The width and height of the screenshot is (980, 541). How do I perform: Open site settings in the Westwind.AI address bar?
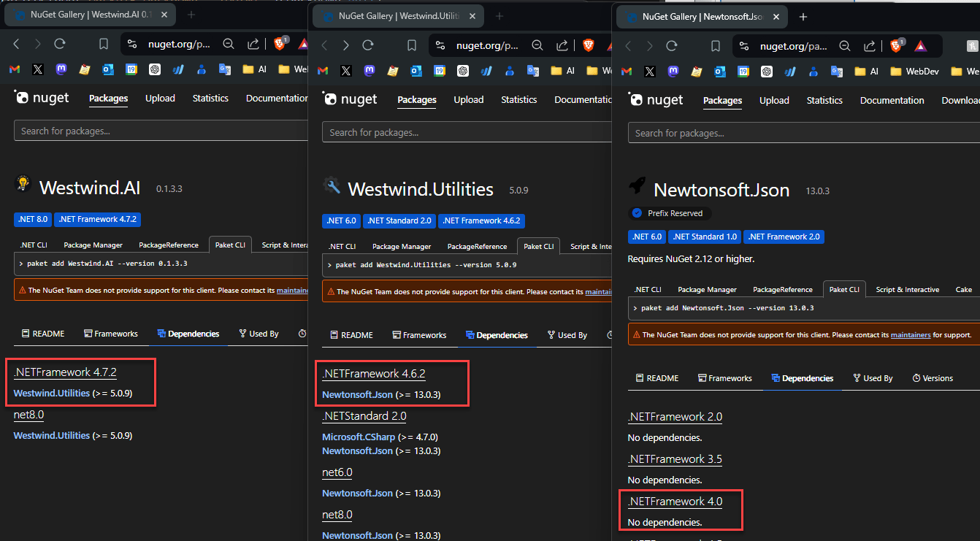(x=132, y=45)
